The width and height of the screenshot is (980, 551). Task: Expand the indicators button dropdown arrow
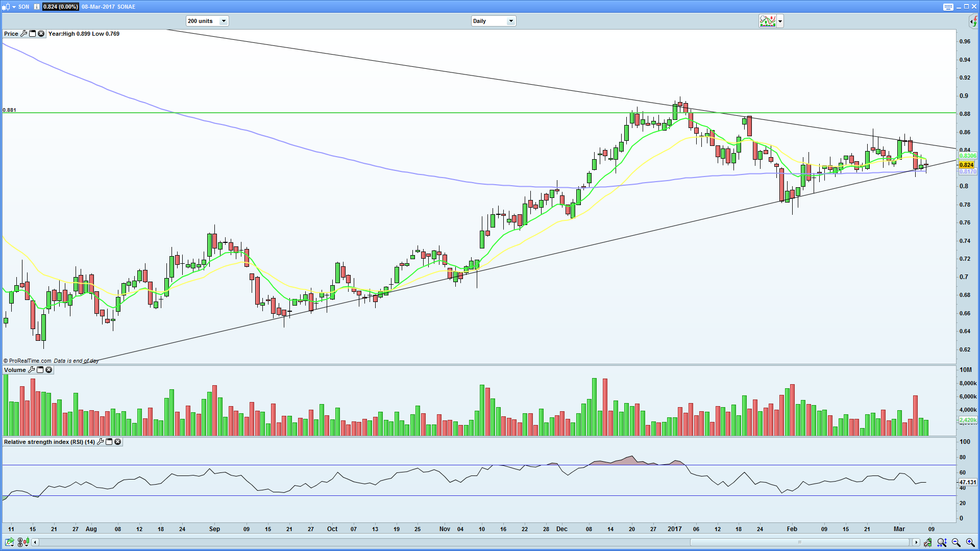point(780,21)
